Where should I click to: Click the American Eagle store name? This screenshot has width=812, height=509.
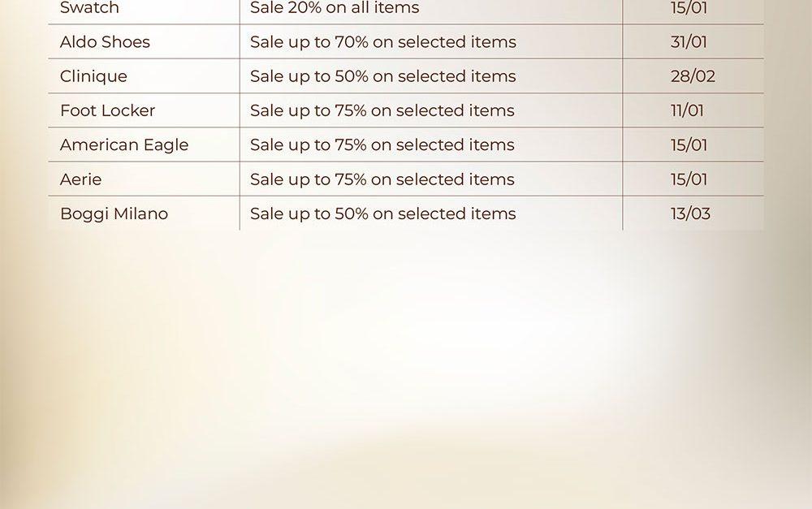[124, 145]
